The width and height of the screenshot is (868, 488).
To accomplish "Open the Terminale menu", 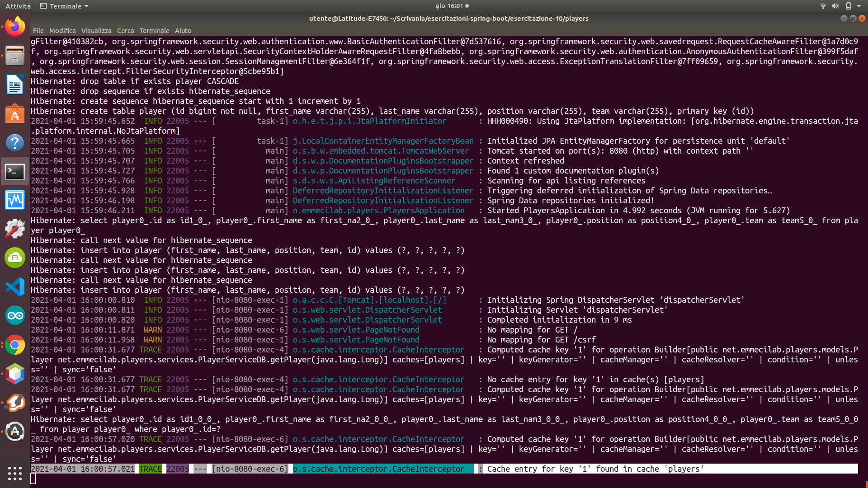I will [x=154, y=31].
